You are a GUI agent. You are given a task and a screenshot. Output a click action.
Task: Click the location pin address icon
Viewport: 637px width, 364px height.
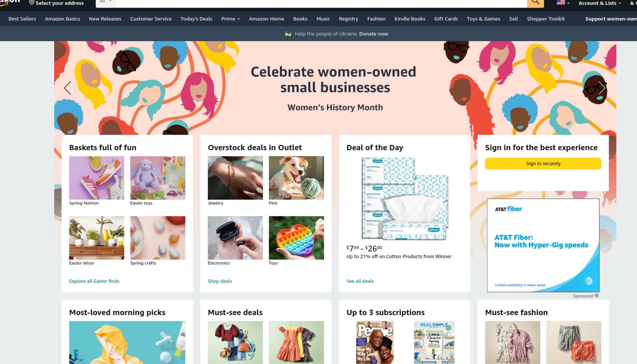[x=32, y=3]
